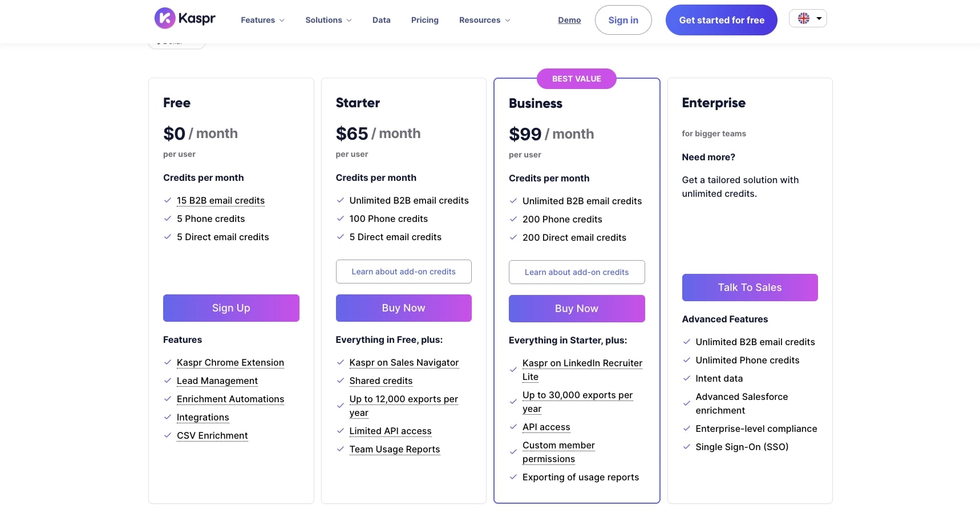Click checkmark beside Unlimited Phone credits

point(687,360)
